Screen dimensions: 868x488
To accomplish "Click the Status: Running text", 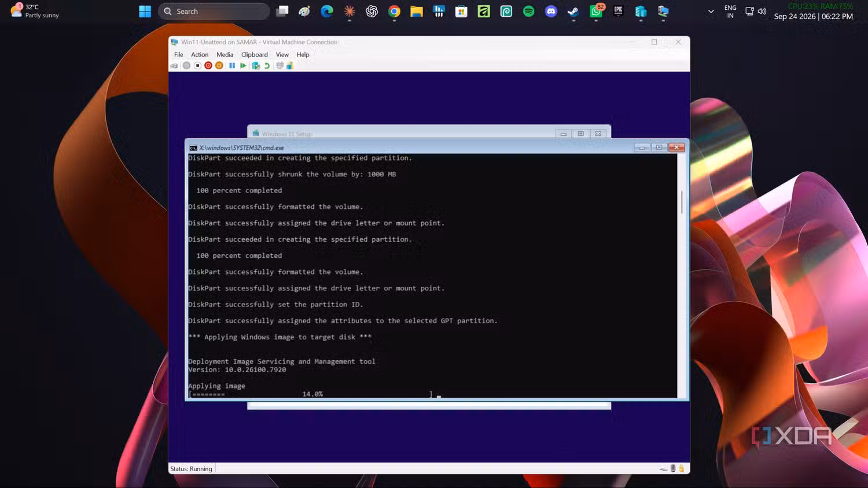I will tap(192, 469).
